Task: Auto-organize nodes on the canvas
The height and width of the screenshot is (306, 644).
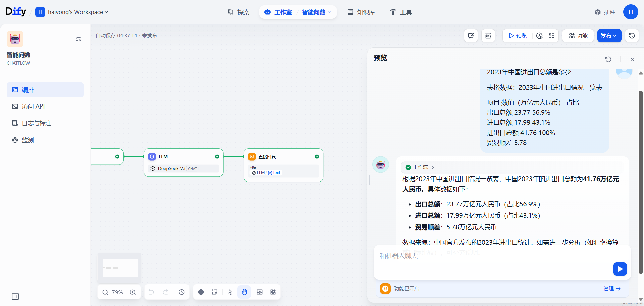Action: coord(273,292)
